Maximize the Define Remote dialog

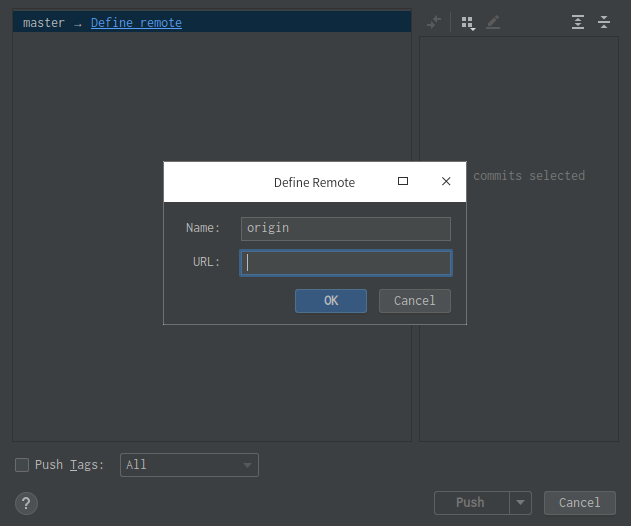[403, 181]
